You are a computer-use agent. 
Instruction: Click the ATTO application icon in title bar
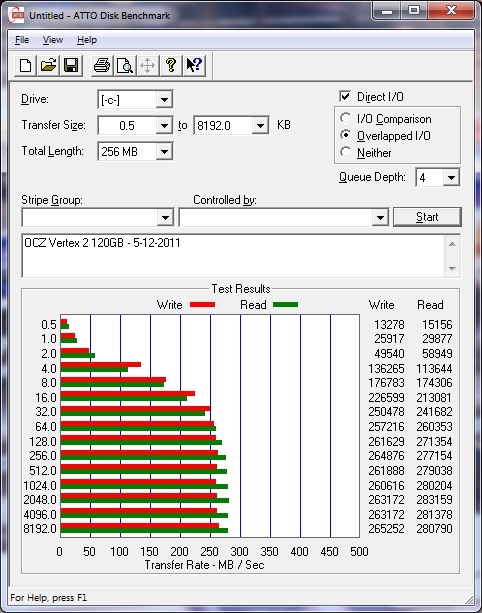click(16, 15)
